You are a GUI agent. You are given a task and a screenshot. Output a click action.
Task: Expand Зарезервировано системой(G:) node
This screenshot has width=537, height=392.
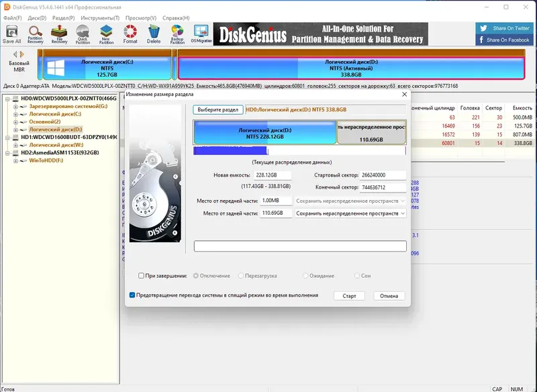pyautogui.click(x=15, y=107)
